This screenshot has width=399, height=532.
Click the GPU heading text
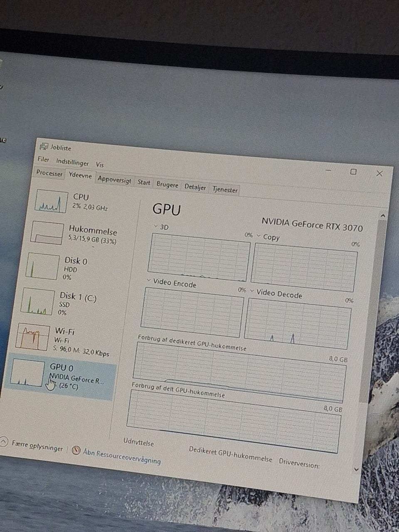click(167, 209)
